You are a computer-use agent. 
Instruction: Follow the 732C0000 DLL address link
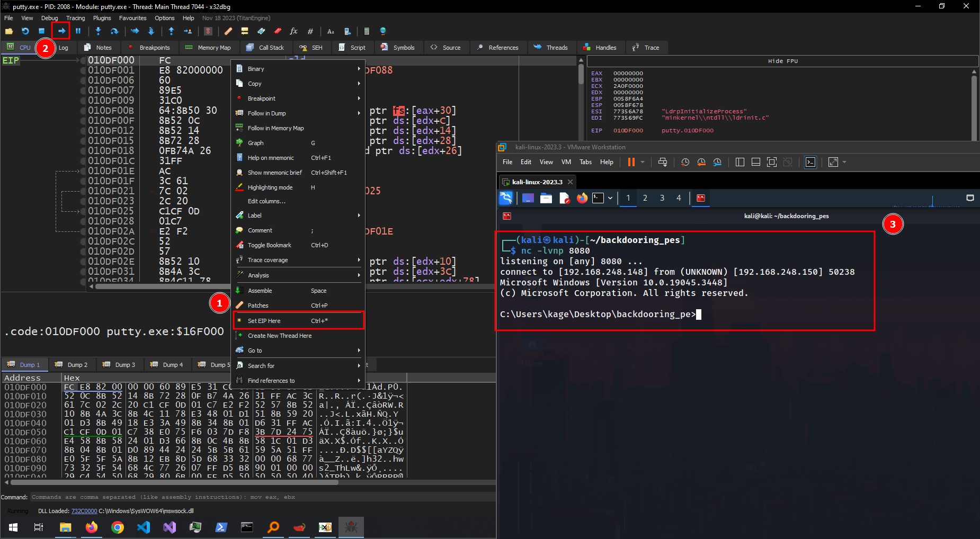(x=84, y=511)
